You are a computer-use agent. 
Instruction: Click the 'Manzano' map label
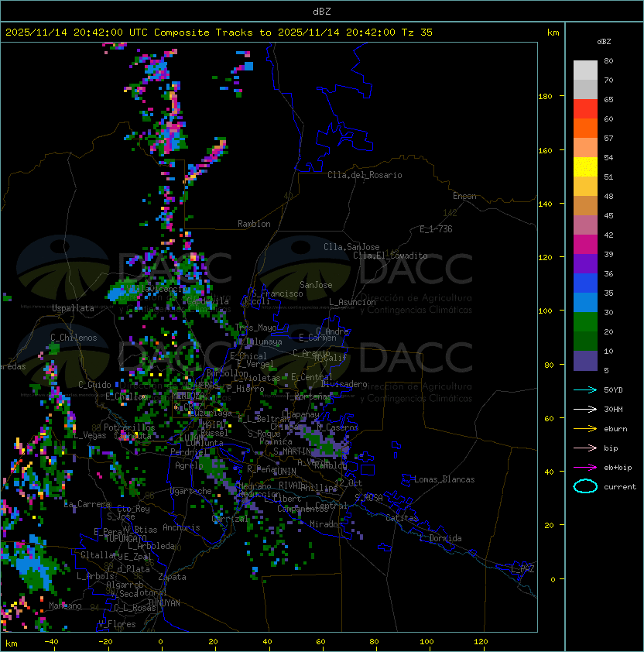click(x=65, y=606)
